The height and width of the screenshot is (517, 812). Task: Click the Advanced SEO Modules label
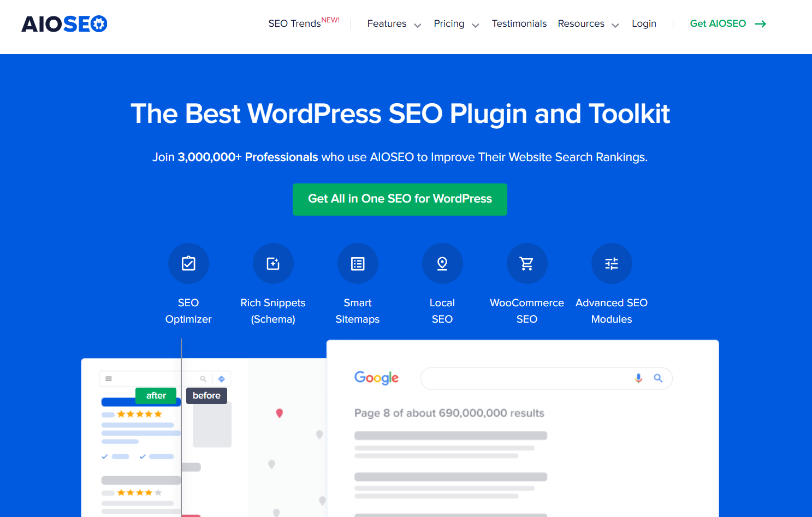coord(612,311)
